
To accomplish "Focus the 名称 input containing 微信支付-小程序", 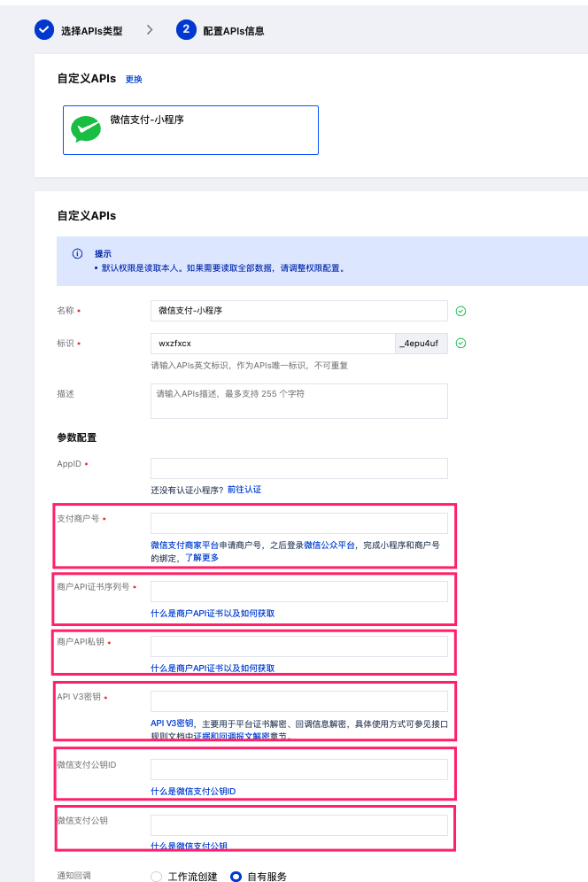I will click(x=298, y=311).
